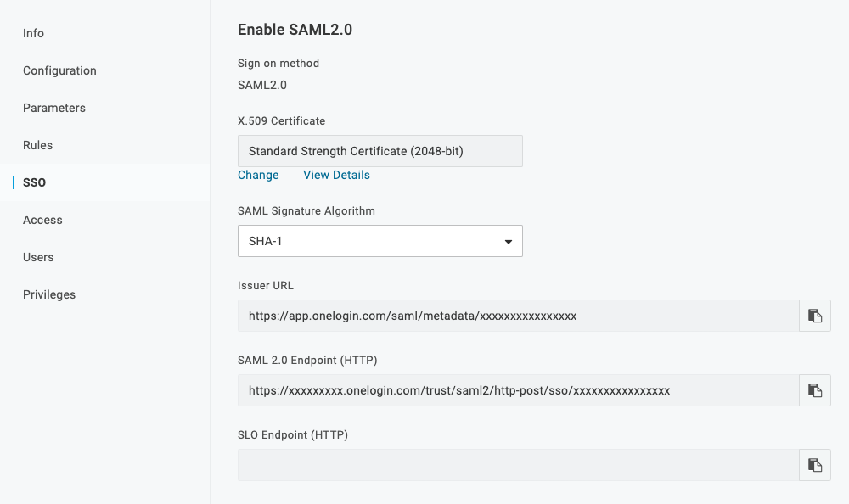Navigate to the Access tab

click(43, 220)
